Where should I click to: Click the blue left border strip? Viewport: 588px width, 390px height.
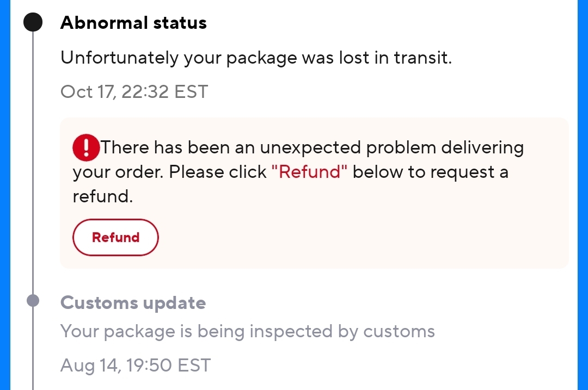point(5,195)
